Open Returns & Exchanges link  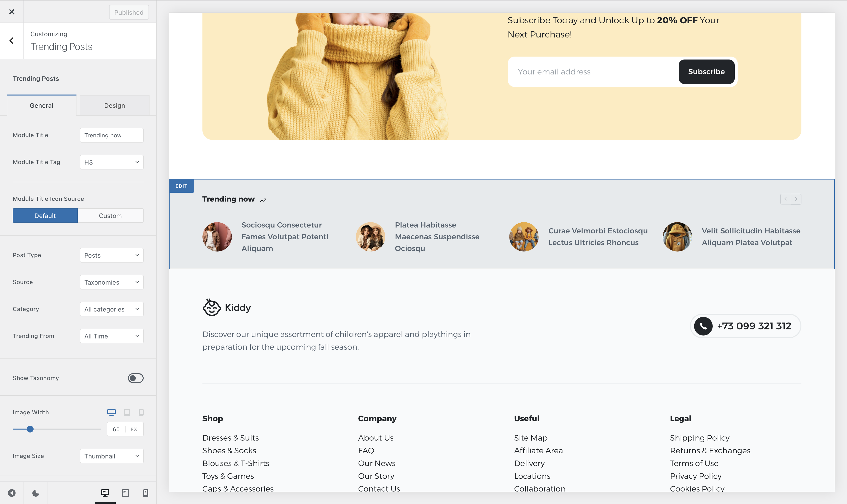tap(710, 451)
